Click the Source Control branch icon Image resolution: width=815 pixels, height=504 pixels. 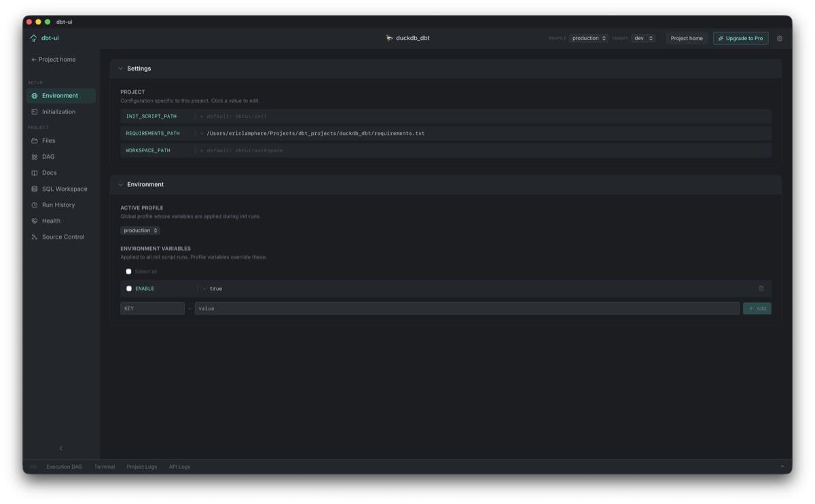[x=35, y=237]
